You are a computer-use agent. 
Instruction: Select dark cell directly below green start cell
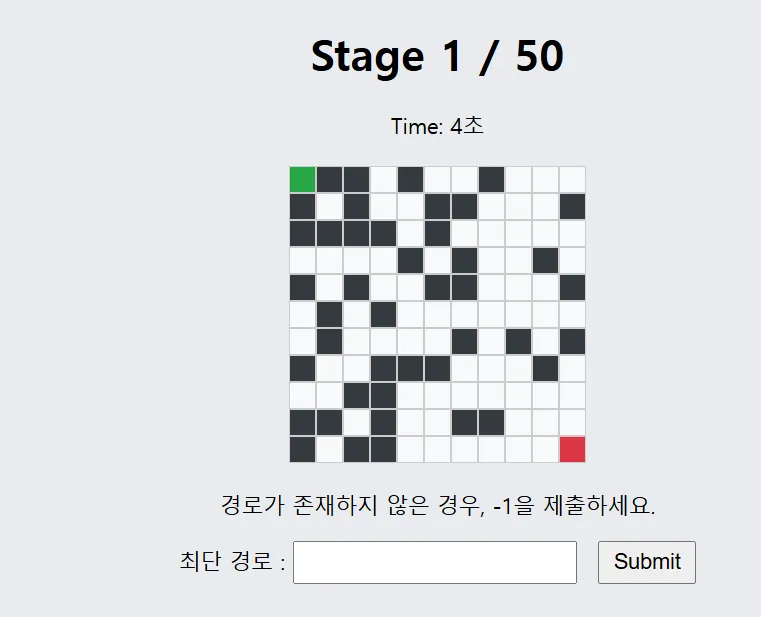point(302,206)
